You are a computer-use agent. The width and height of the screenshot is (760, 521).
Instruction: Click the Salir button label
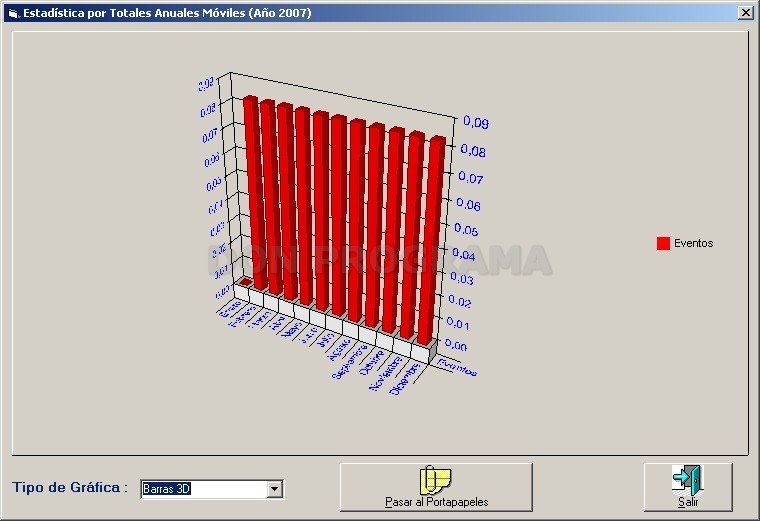pos(688,502)
